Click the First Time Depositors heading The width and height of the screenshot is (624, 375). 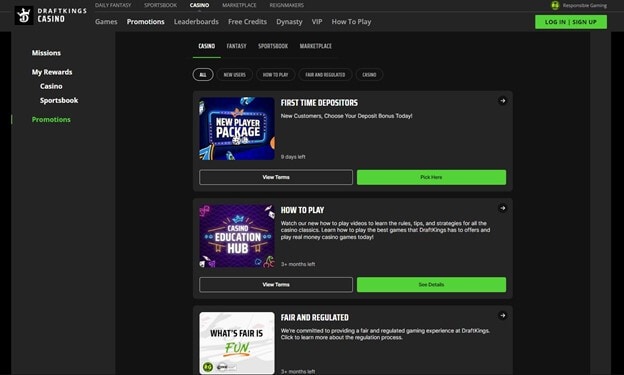tap(319, 103)
